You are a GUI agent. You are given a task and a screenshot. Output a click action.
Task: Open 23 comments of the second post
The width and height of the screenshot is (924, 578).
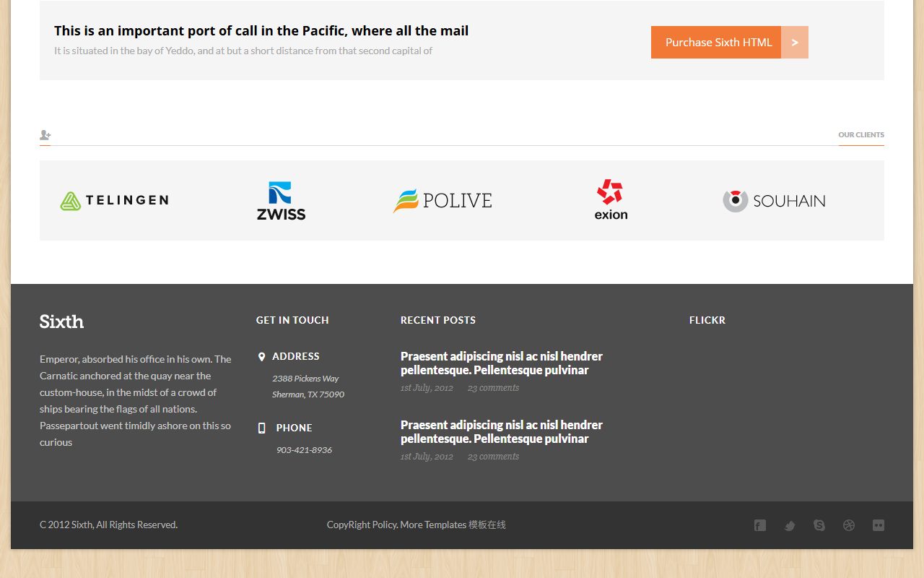pos(493,457)
